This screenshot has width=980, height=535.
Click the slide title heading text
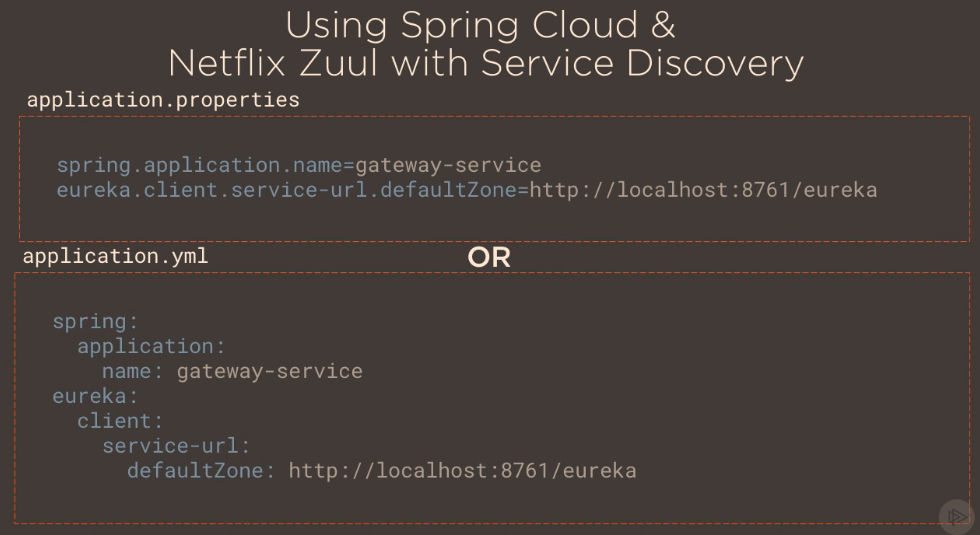tap(486, 44)
